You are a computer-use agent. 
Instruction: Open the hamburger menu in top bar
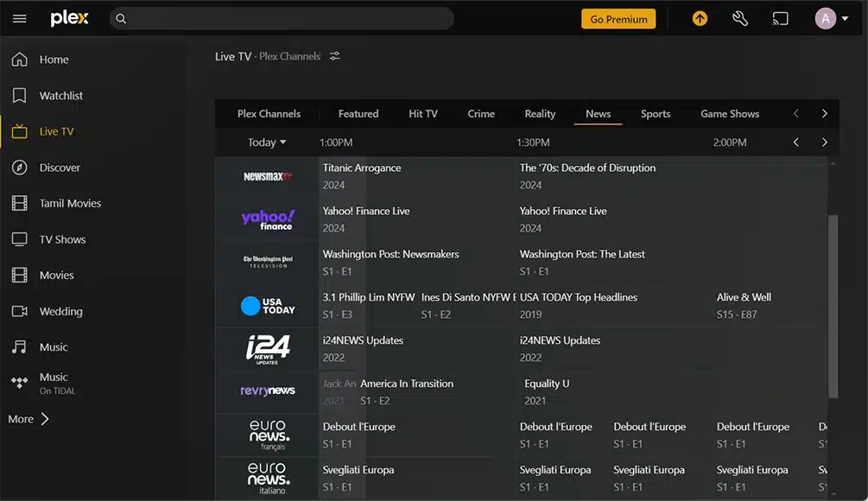coord(19,18)
